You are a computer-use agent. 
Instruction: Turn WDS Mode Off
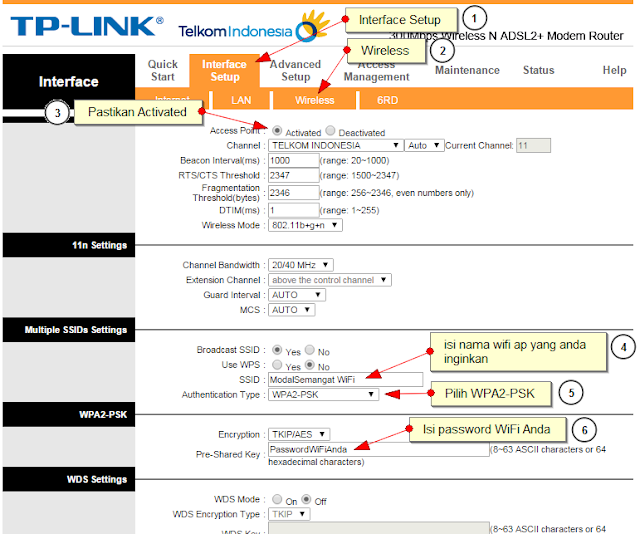coord(306,499)
